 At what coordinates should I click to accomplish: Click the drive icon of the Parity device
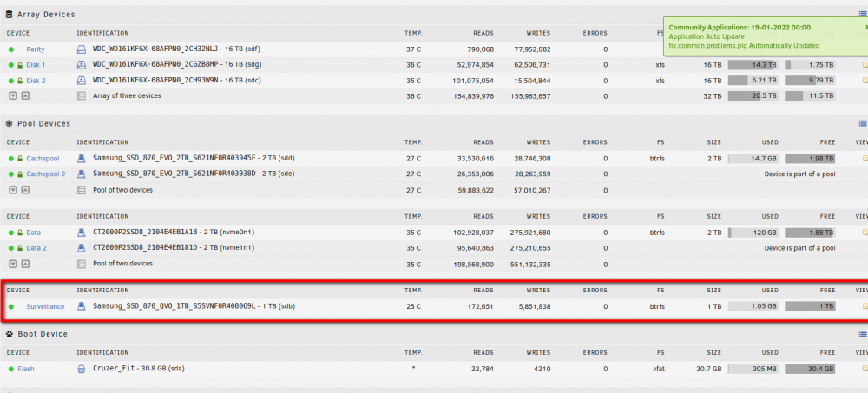click(x=82, y=49)
